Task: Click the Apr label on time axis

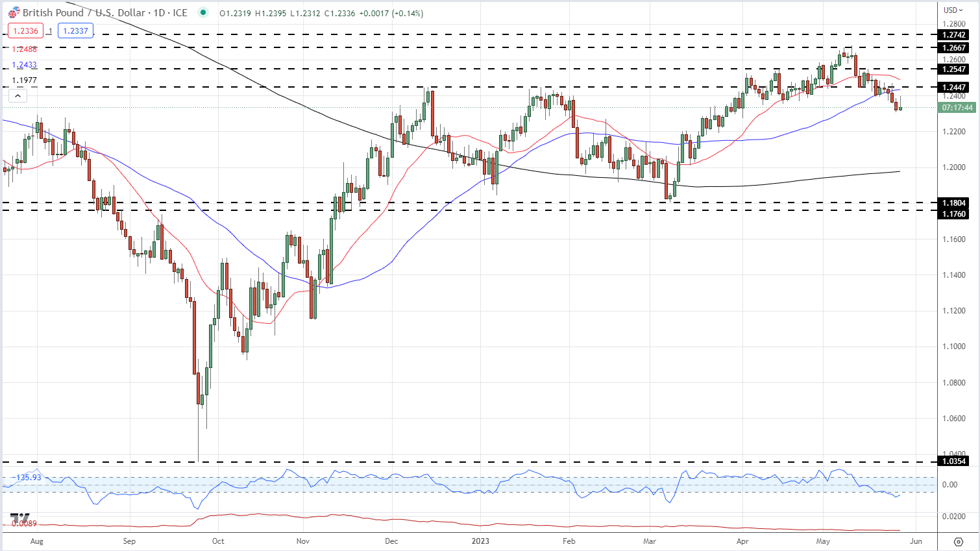Action: (742, 541)
